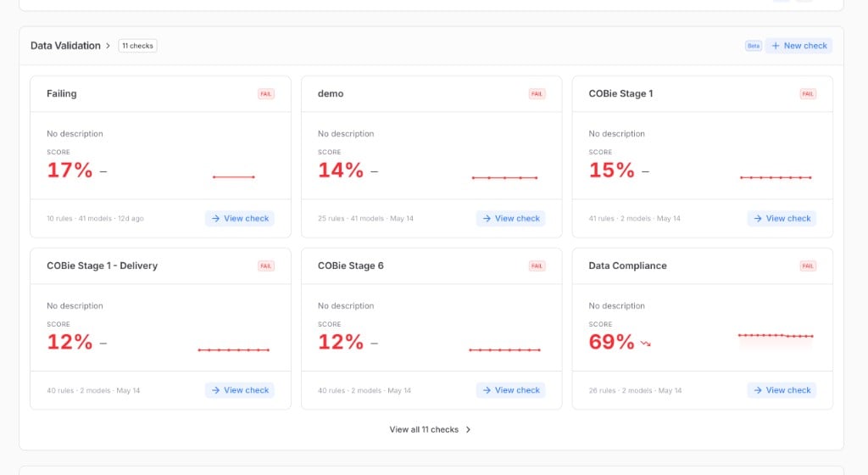Create a New check

point(798,46)
